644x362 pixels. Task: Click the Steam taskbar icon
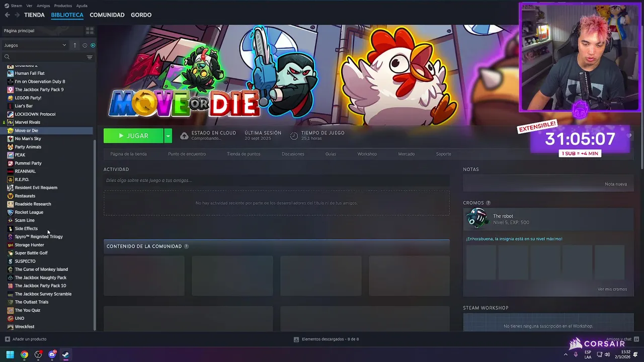pyautogui.click(x=65, y=354)
